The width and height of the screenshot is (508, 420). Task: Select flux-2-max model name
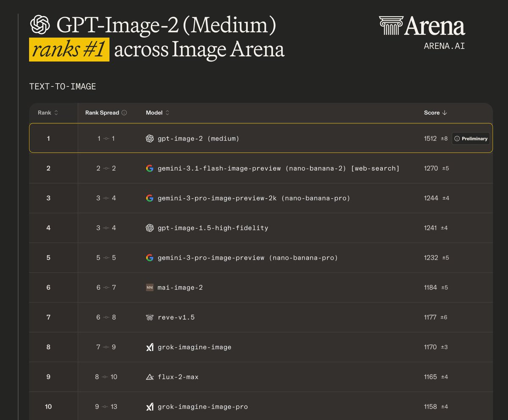point(178,377)
